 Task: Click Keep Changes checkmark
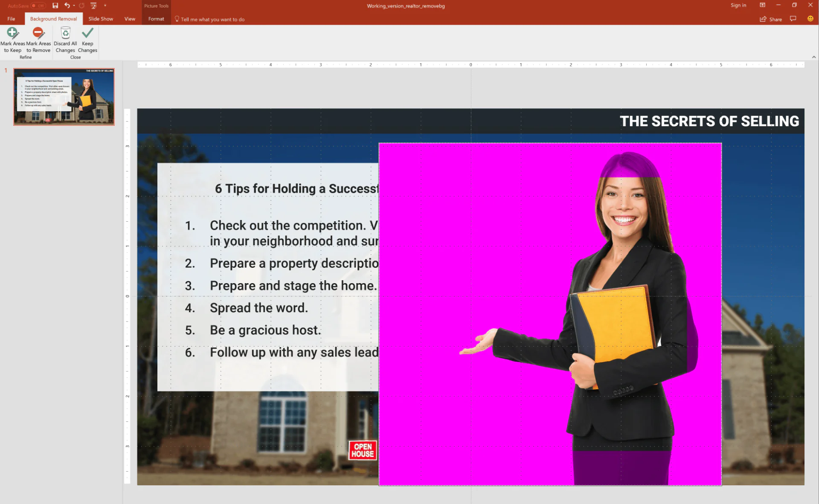tap(87, 40)
